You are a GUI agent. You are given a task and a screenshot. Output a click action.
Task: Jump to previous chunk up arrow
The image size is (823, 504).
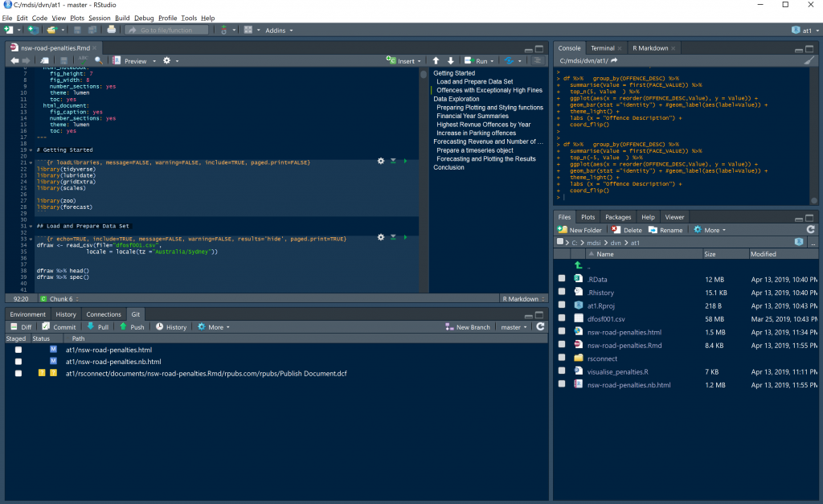click(436, 61)
